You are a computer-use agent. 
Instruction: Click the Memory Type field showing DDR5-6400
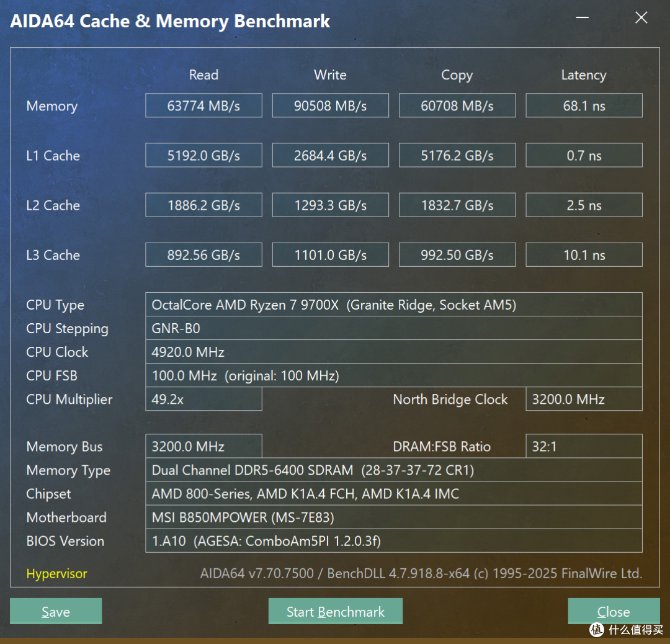pos(394,470)
